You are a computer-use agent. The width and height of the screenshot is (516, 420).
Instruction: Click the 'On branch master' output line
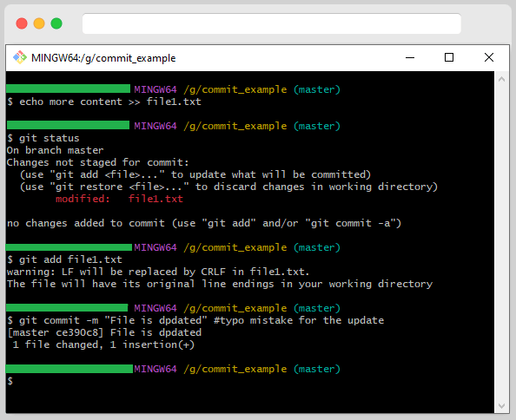[55, 150]
